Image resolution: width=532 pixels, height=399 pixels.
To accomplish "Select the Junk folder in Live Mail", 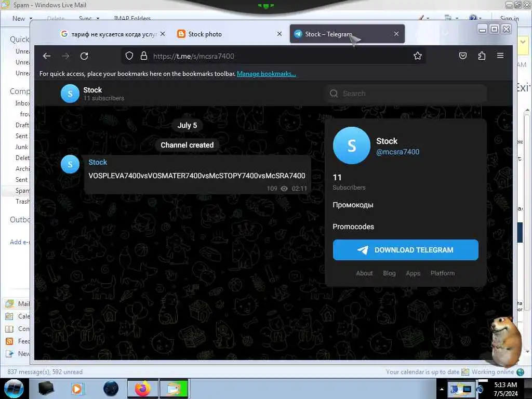I will pos(22,147).
